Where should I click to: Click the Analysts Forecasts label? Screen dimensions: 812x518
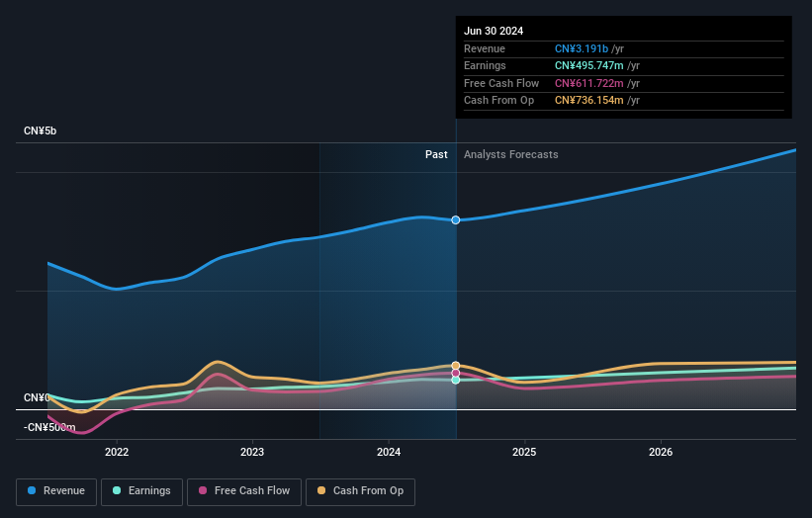pos(510,154)
